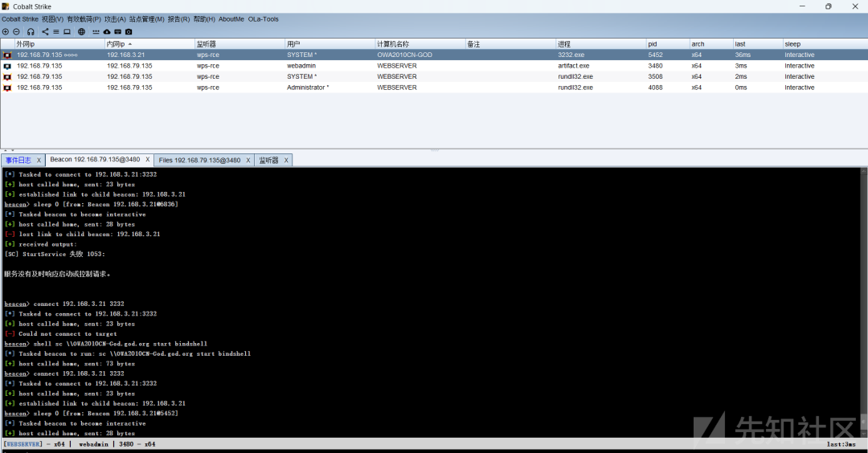Switch to session table list icon
Image resolution: width=868 pixels, height=453 pixels.
click(x=56, y=31)
